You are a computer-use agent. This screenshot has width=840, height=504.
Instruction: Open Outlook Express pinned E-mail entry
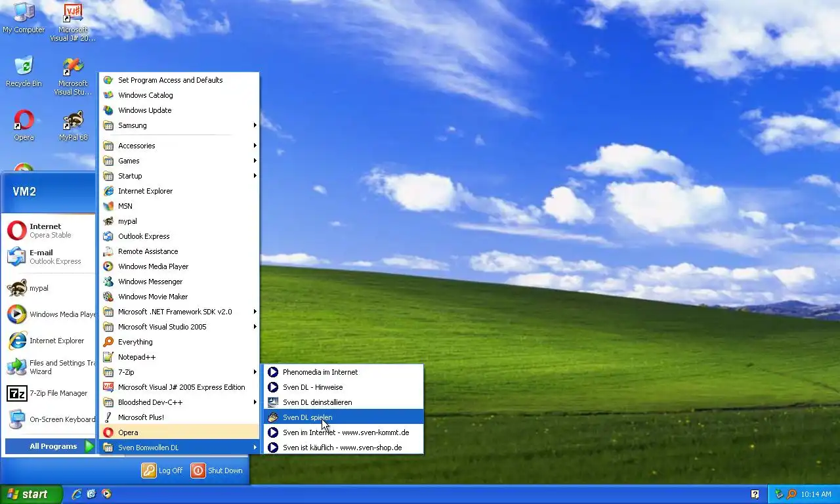tap(49, 257)
